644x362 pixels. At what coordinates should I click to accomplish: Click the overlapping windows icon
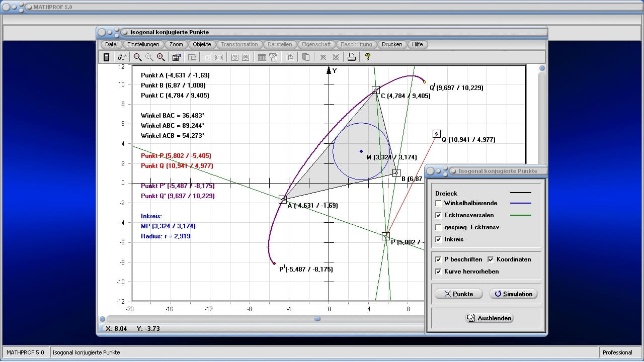point(192,57)
